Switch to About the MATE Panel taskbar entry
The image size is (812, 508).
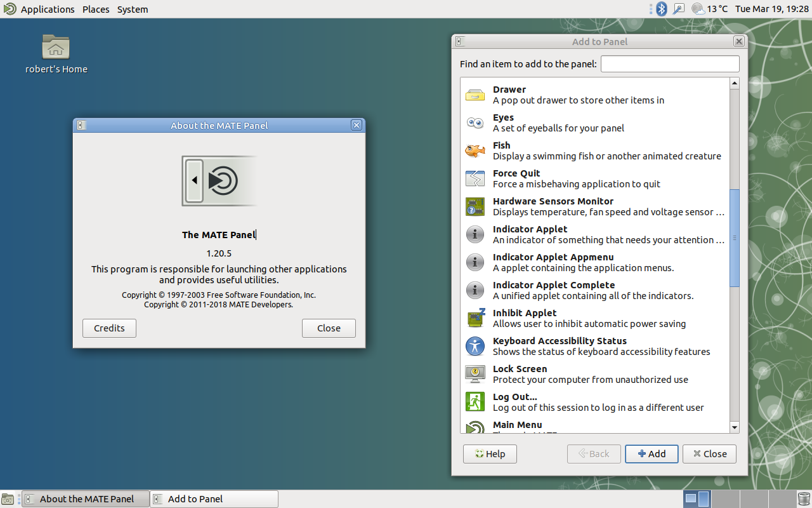click(86, 499)
